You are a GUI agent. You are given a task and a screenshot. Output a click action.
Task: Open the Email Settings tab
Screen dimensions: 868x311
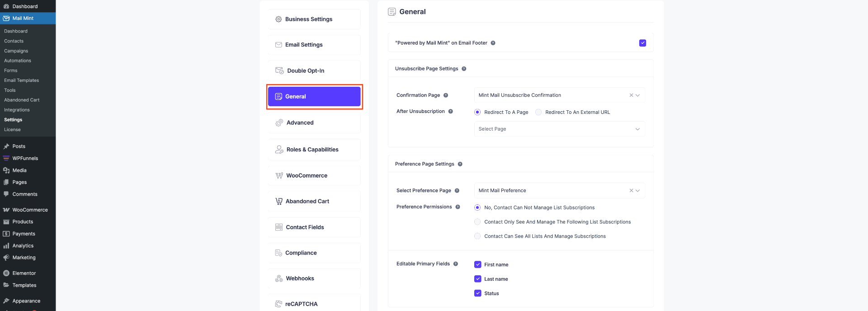[x=314, y=45]
